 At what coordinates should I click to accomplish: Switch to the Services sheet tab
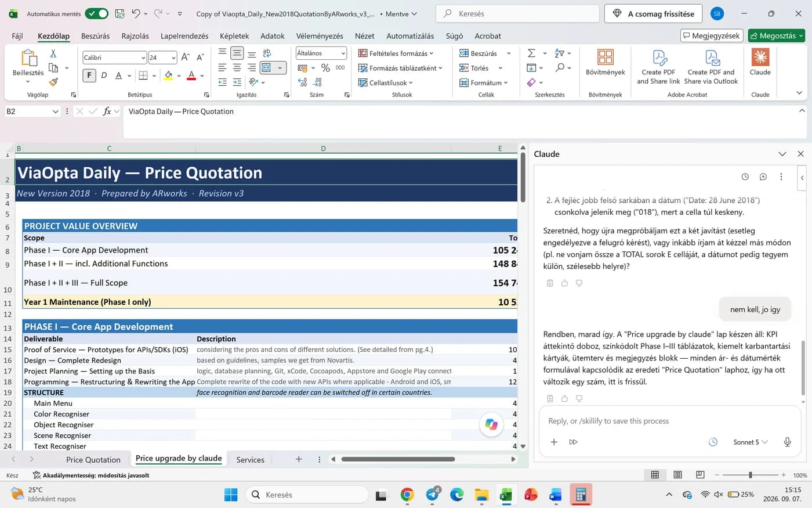[250, 459]
